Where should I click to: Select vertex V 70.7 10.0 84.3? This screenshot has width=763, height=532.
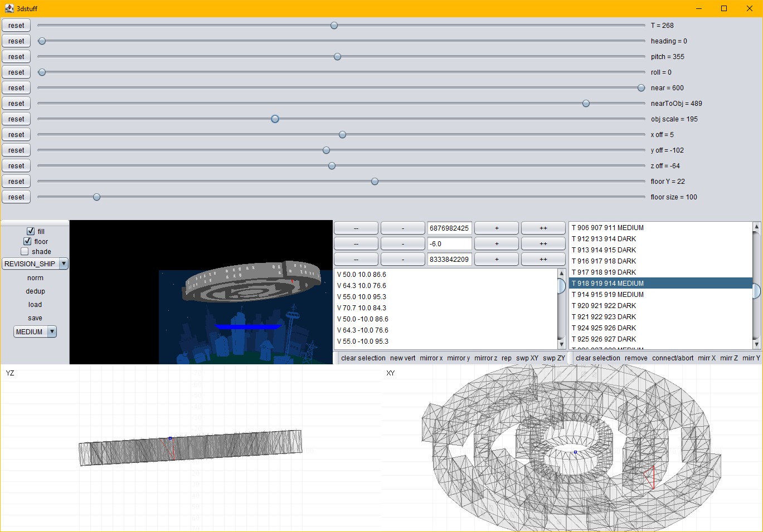pos(446,308)
